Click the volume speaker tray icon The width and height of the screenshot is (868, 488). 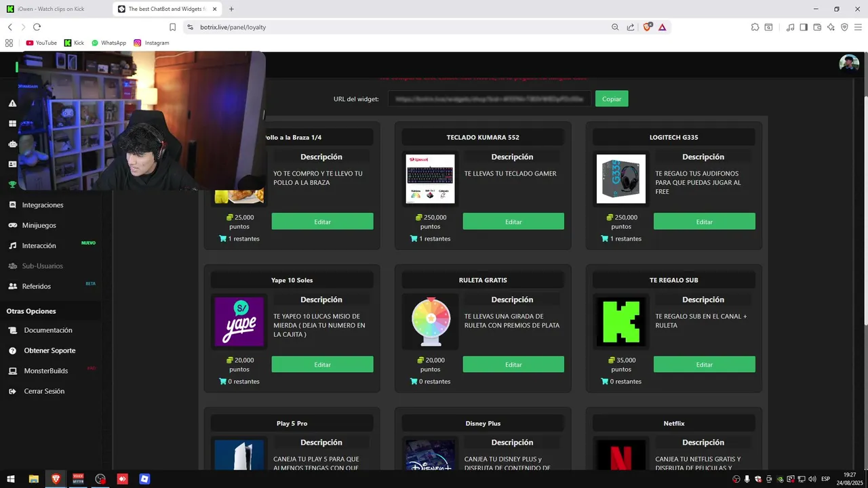[x=812, y=479]
